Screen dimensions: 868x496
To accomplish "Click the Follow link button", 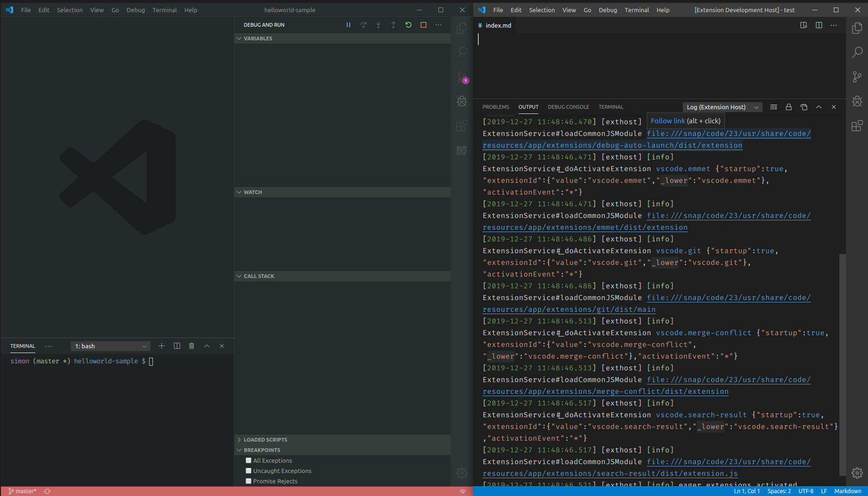I will [x=668, y=120].
